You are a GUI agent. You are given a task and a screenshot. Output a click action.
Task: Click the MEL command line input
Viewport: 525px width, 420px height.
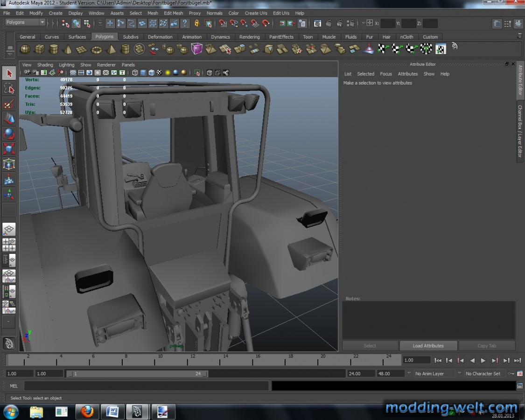coord(147,386)
